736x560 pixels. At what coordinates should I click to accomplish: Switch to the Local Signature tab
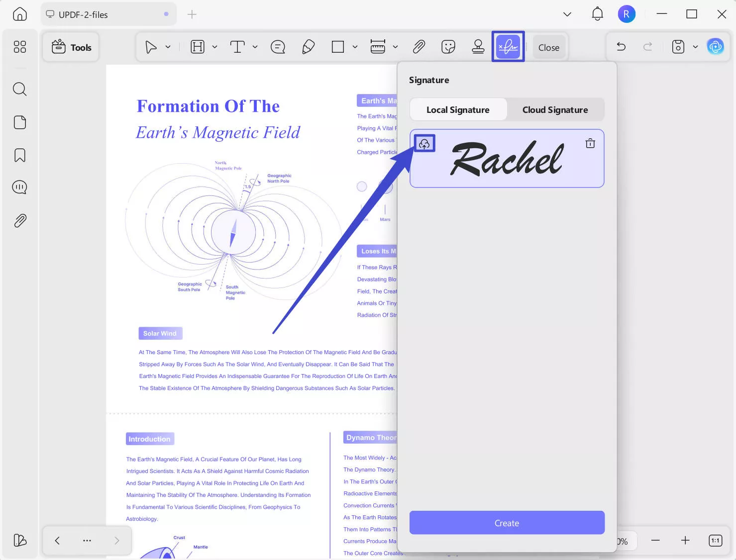coord(458,110)
